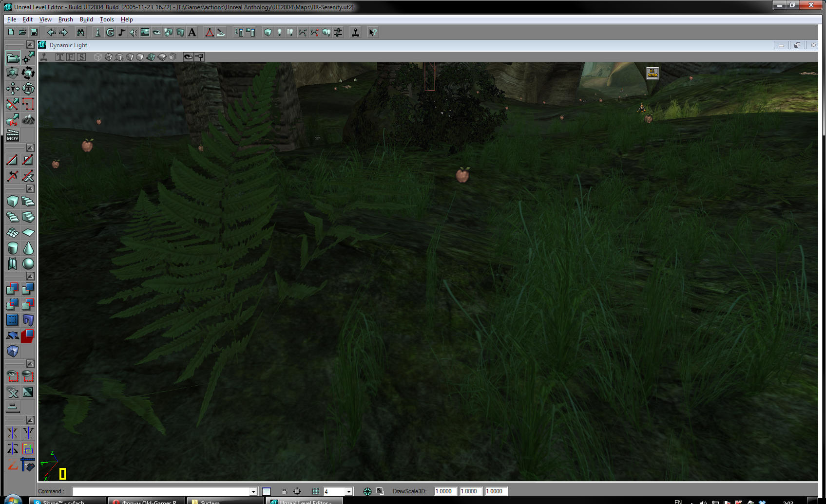Open the Build menu
Viewport: 826px width, 504px height.
pos(86,19)
